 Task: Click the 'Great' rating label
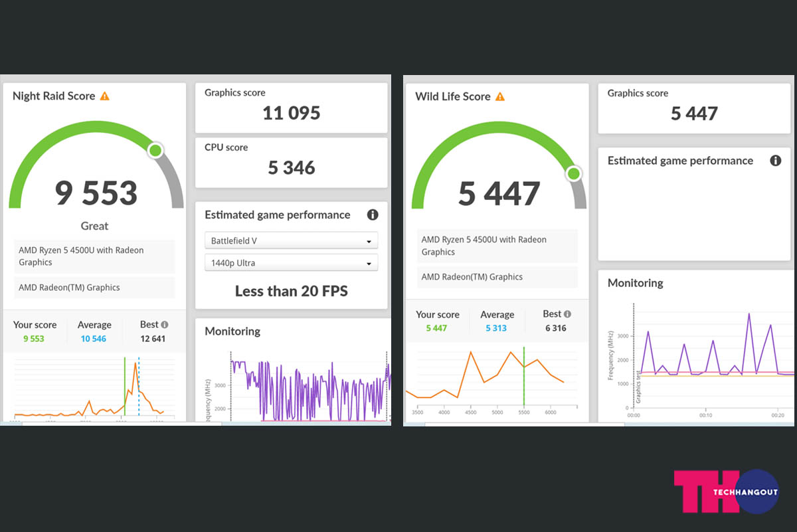pos(94,226)
